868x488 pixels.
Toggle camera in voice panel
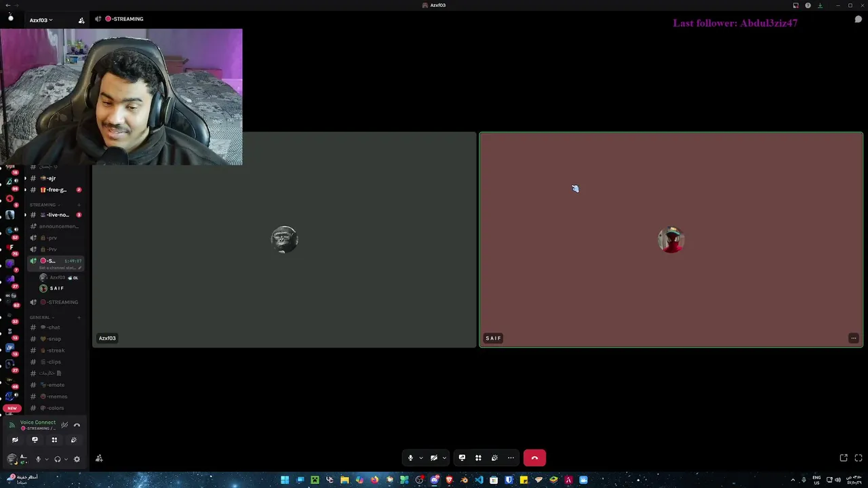15,440
